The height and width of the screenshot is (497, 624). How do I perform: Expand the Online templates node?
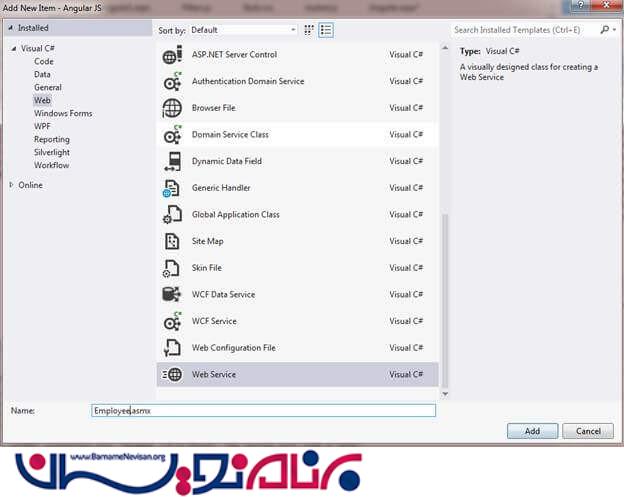[12, 185]
